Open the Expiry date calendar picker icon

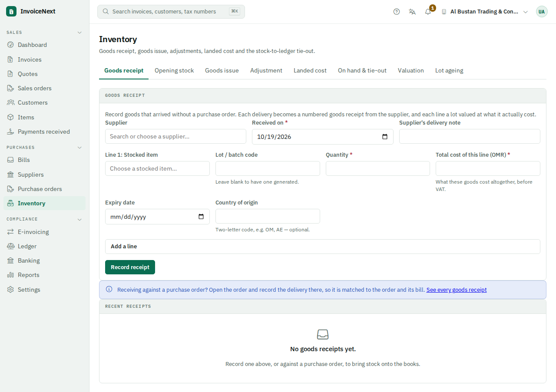201,217
